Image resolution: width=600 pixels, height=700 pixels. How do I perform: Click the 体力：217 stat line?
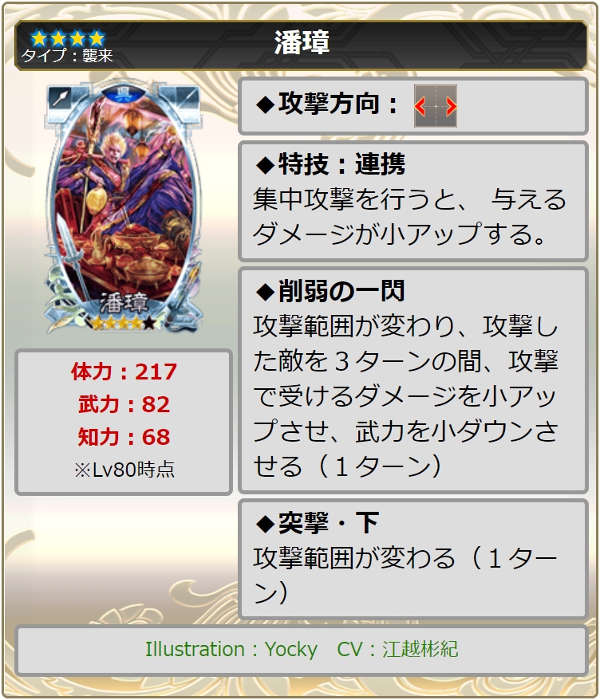point(124,372)
